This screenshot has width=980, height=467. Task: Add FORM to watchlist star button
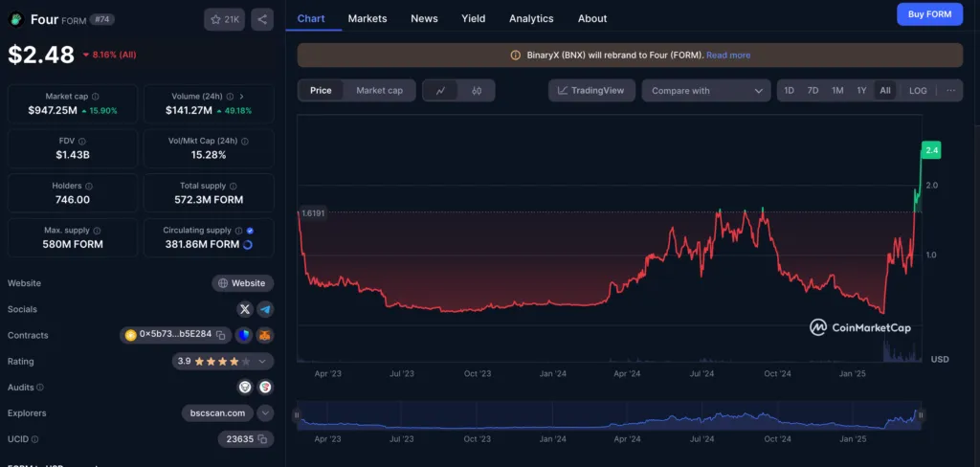pos(224,19)
